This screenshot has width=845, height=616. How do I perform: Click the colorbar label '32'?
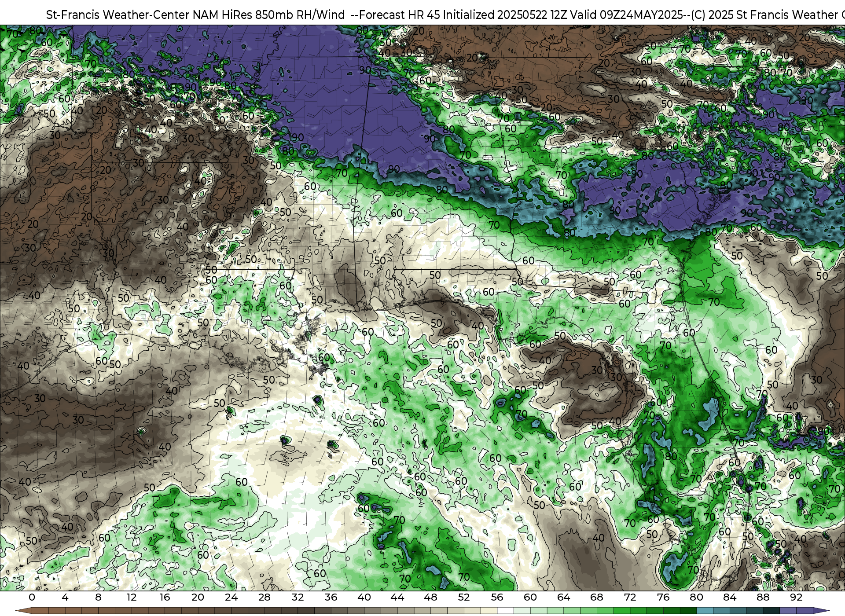coord(298,597)
